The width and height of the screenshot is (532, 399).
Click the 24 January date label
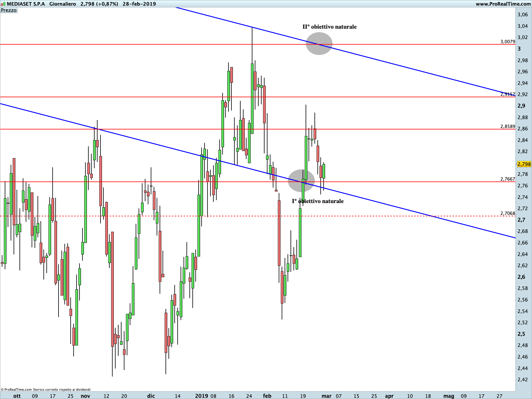[x=249, y=396]
